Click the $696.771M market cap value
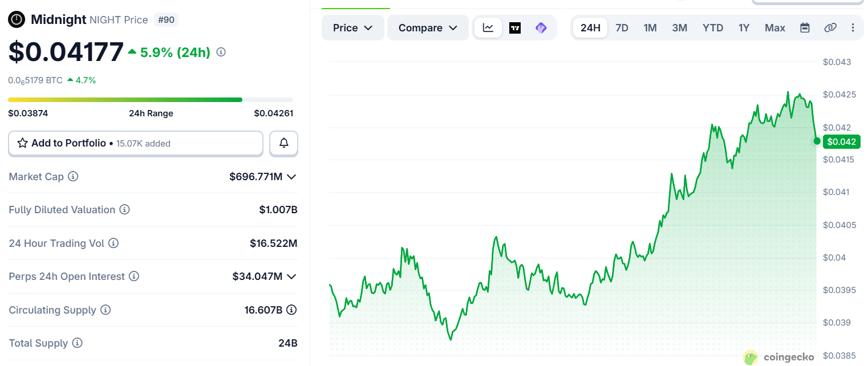This screenshot has width=868, height=366. [x=256, y=177]
